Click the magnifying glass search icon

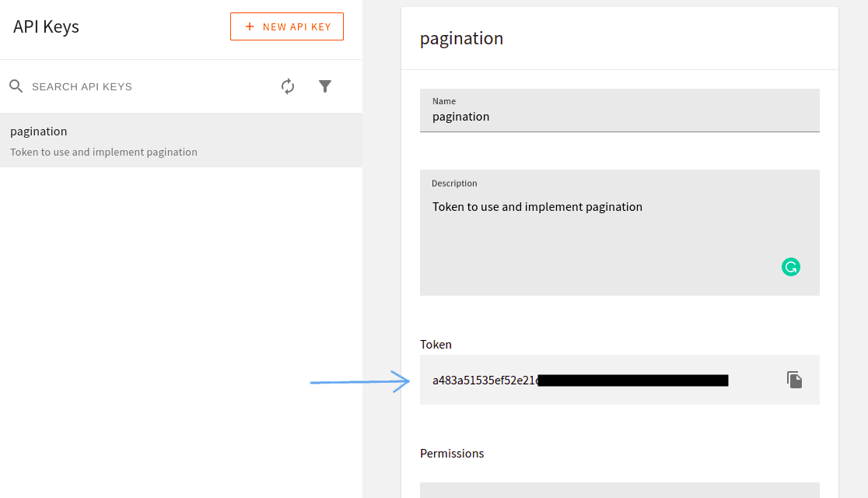pyautogui.click(x=16, y=86)
